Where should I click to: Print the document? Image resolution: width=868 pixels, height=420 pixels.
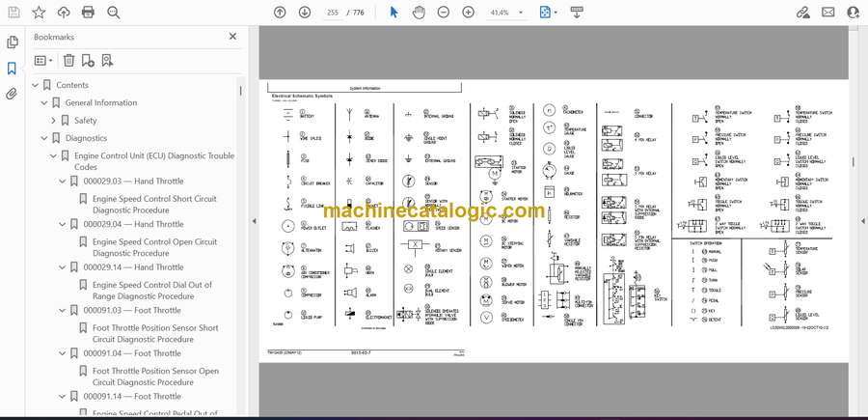[88, 13]
